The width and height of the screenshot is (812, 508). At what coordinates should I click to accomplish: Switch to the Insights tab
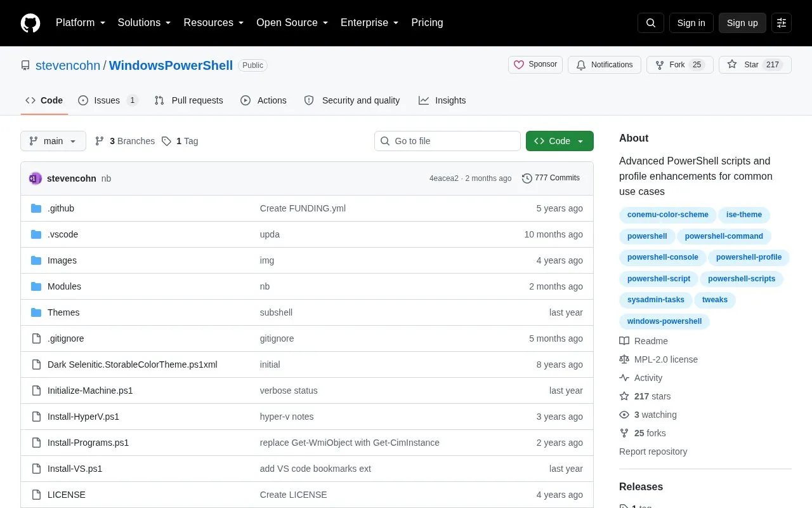point(442,100)
